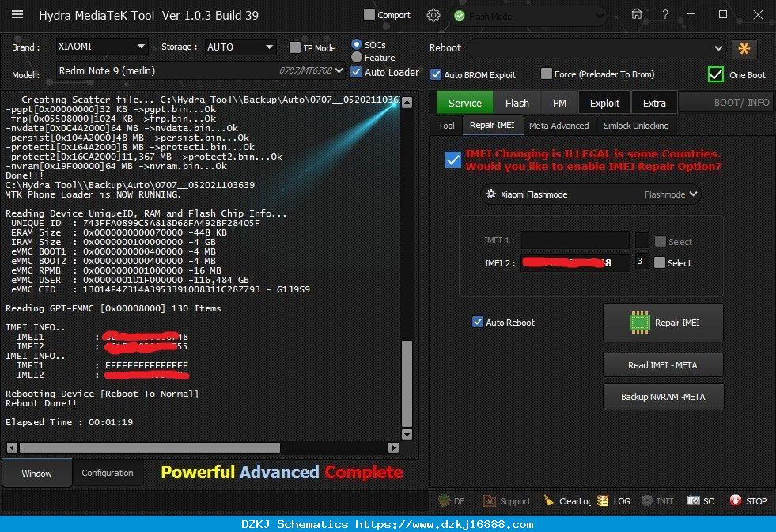This screenshot has height=532, width=776.
Task: Open the Configuration tab at bottom
Action: click(x=108, y=473)
